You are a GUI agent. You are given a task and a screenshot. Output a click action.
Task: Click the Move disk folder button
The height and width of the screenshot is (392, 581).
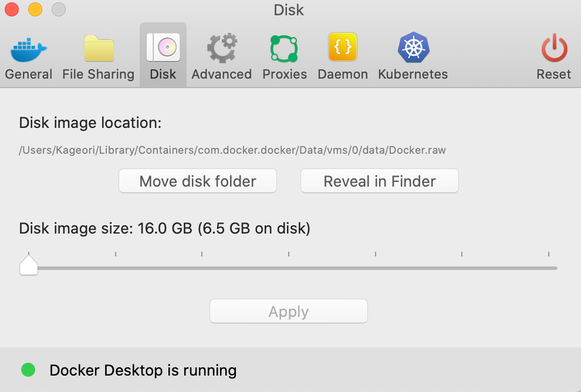click(198, 181)
